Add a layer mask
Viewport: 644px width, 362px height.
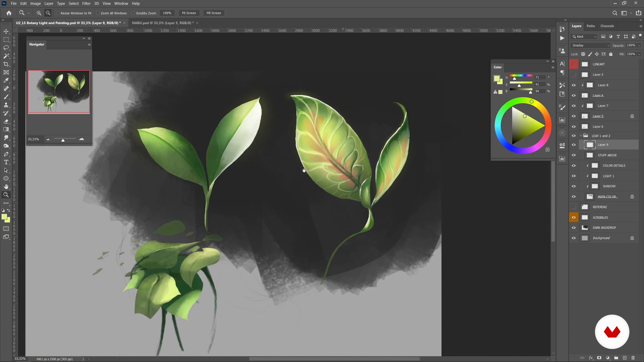coord(599,358)
